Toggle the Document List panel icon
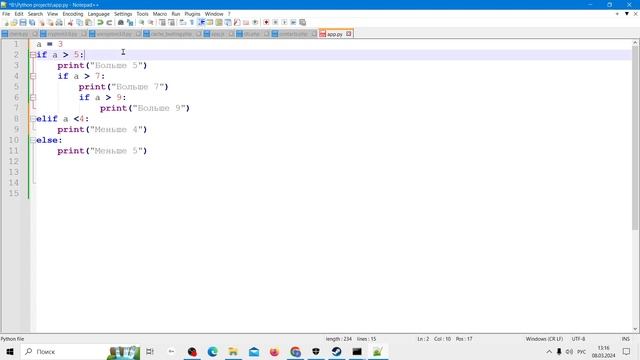 click(228, 22)
